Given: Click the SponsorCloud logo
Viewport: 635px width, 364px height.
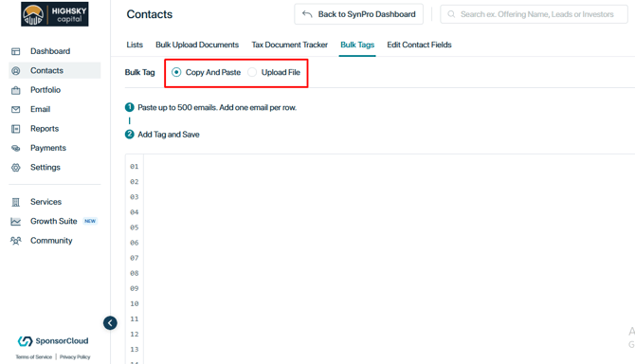Looking at the screenshot, I should click(x=53, y=341).
